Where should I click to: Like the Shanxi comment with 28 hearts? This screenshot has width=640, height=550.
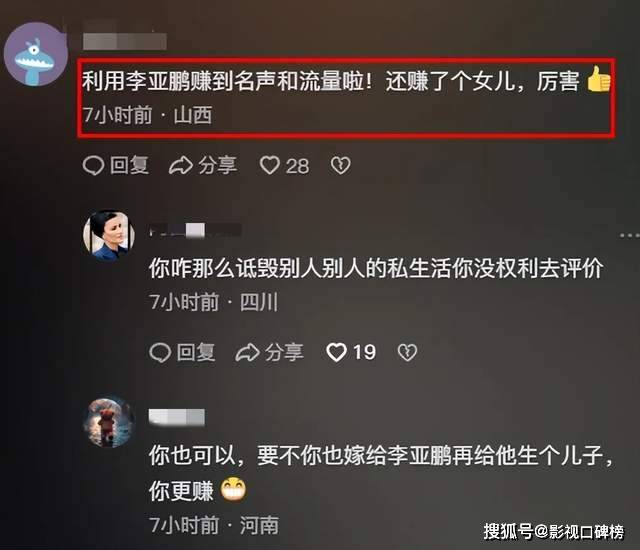pos(270,166)
